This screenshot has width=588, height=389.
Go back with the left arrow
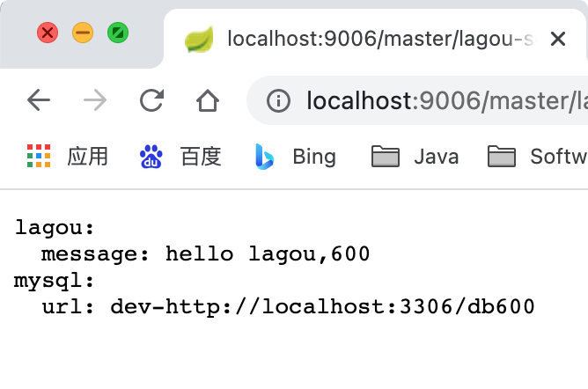[39, 100]
